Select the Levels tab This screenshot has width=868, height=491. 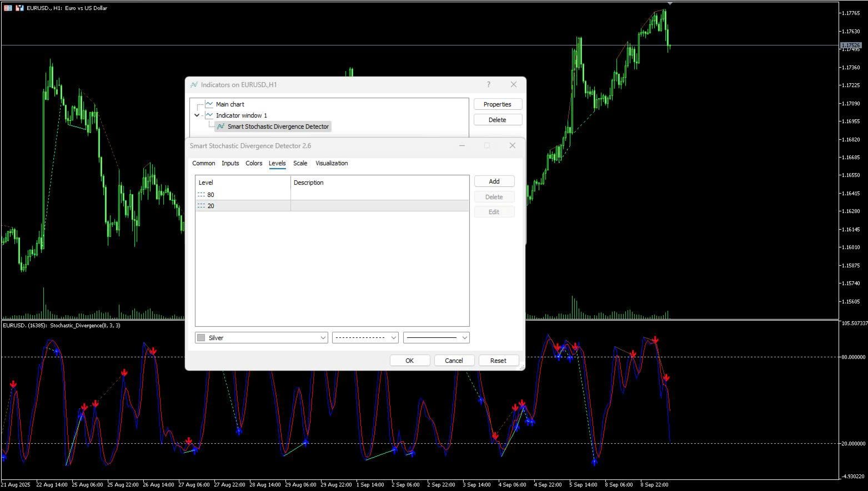277,163
